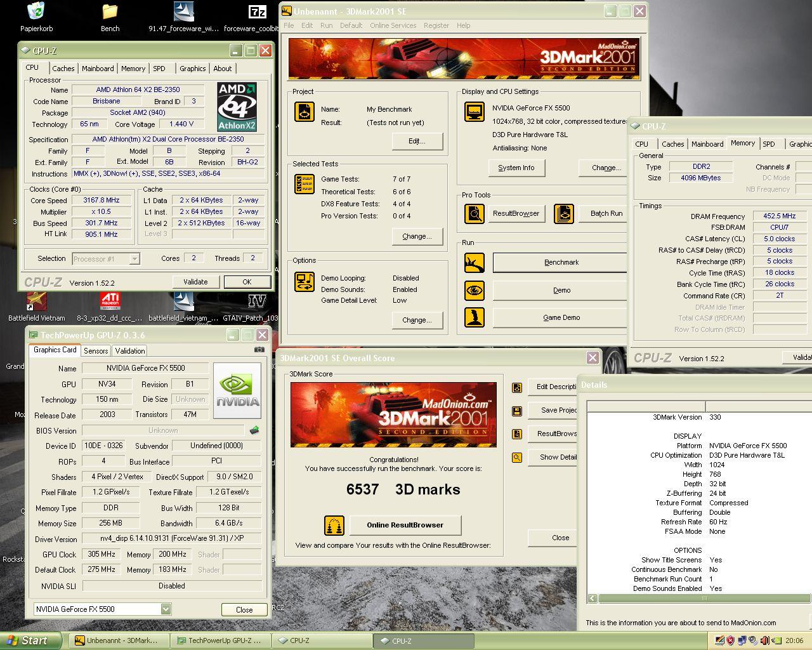This screenshot has width=812, height=650.
Task: Click the Edit Description icon in score dialog
Action: click(517, 387)
